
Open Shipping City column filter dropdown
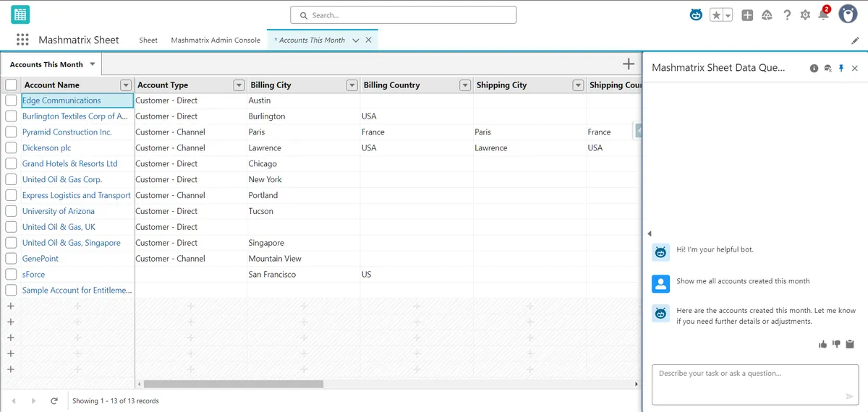(x=578, y=85)
